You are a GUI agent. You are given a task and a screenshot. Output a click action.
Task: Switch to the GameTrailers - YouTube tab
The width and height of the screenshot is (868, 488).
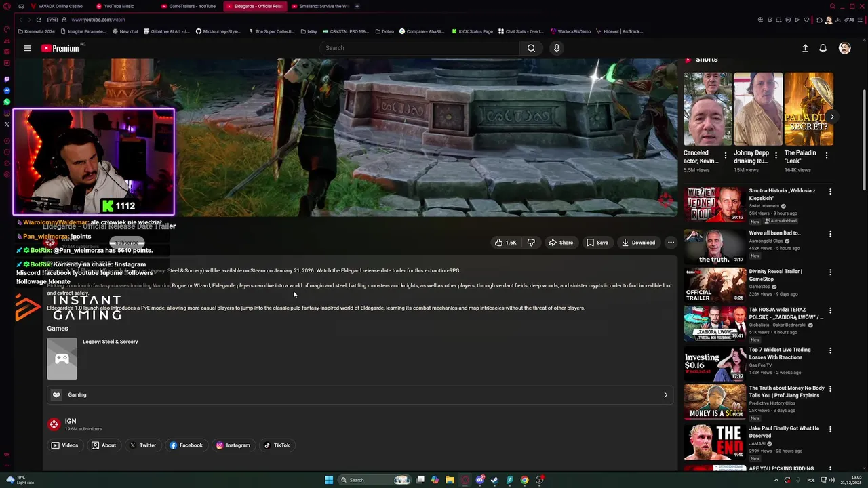tap(189, 6)
